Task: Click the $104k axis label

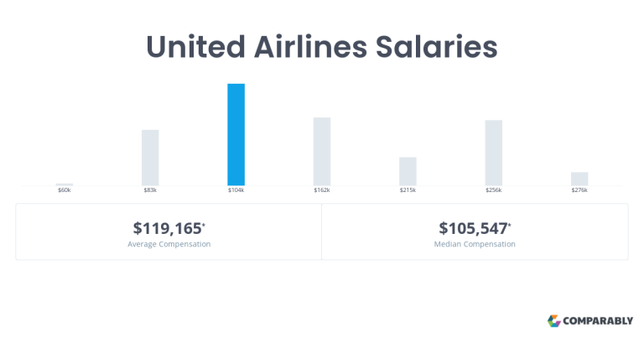Action: [236, 190]
